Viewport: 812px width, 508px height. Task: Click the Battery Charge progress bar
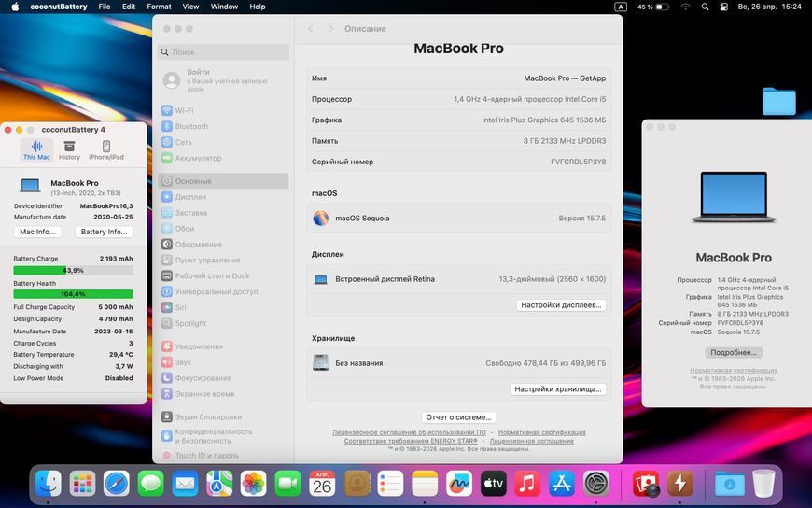coord(73,270)
